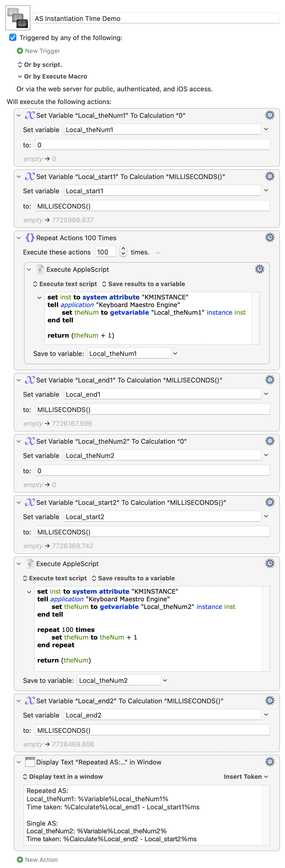Open gear menu for Display Text in Window action
The image size is (285, 868).
[x=269, y=762]
